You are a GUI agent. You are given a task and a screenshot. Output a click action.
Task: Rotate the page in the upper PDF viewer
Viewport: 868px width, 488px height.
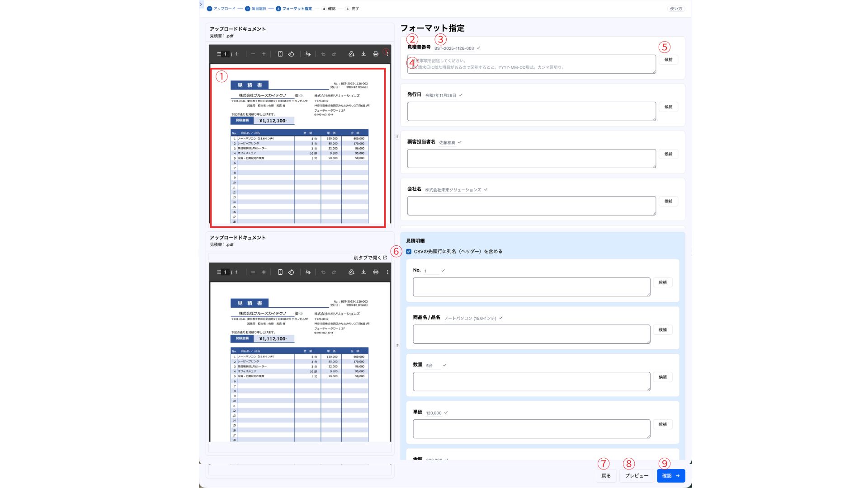coord(291,54)
